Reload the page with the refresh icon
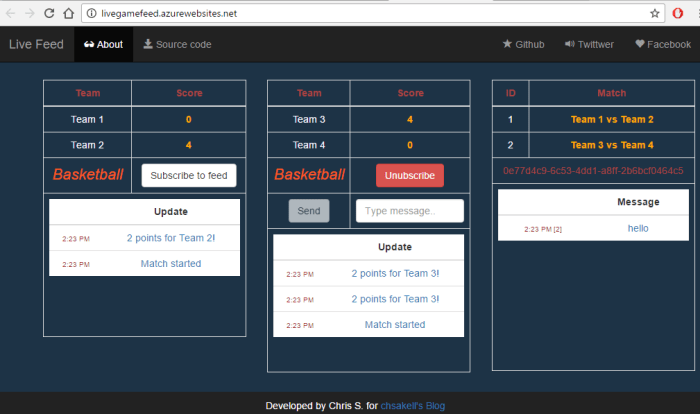The image size is (700, 414). (x=49, y=13)
